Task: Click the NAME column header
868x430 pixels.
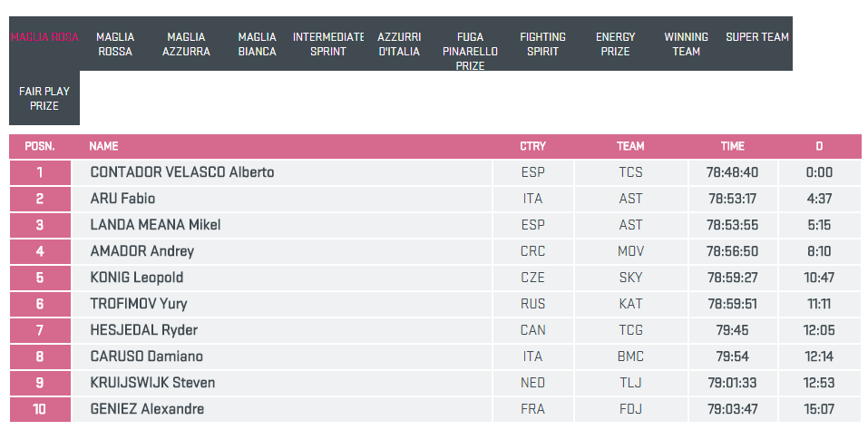Action: click(103, 146)
